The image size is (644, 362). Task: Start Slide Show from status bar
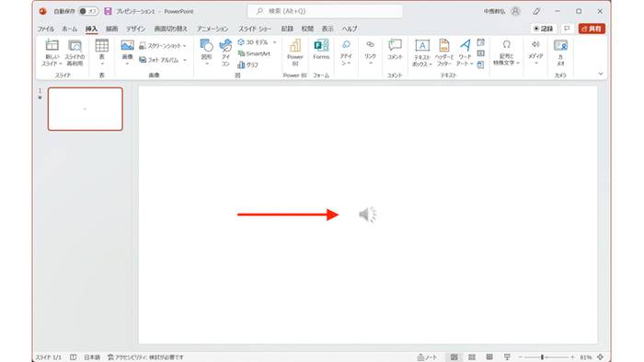[507, 357]
